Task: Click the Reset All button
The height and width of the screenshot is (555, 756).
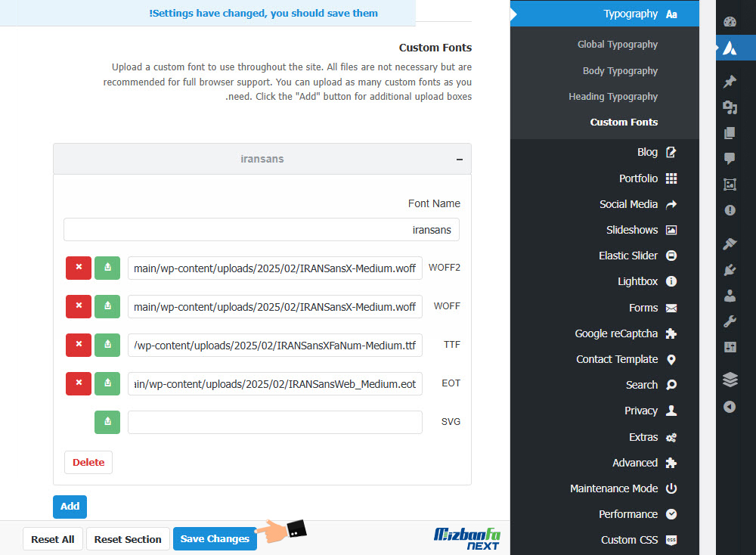Action: coord(53,539)
